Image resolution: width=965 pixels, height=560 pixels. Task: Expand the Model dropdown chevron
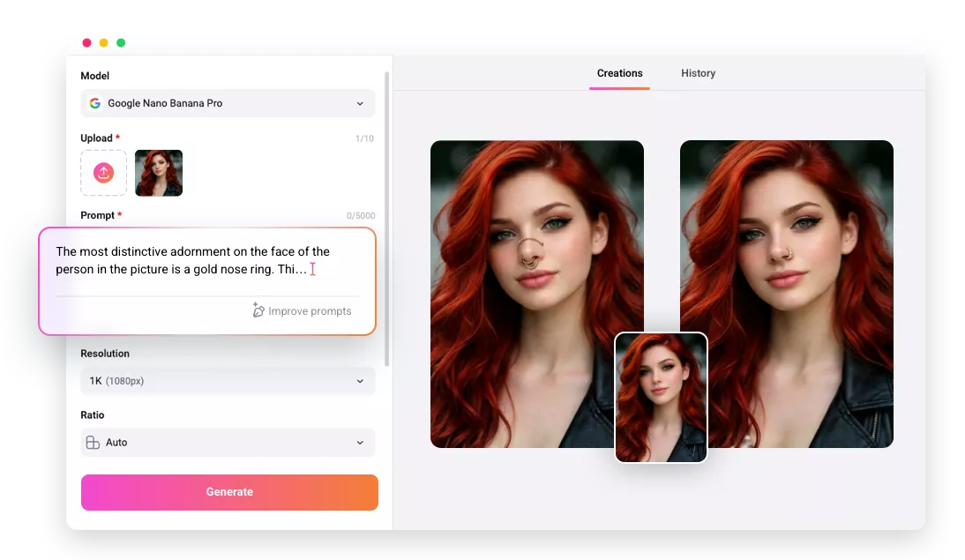click(x=360, y=104)
